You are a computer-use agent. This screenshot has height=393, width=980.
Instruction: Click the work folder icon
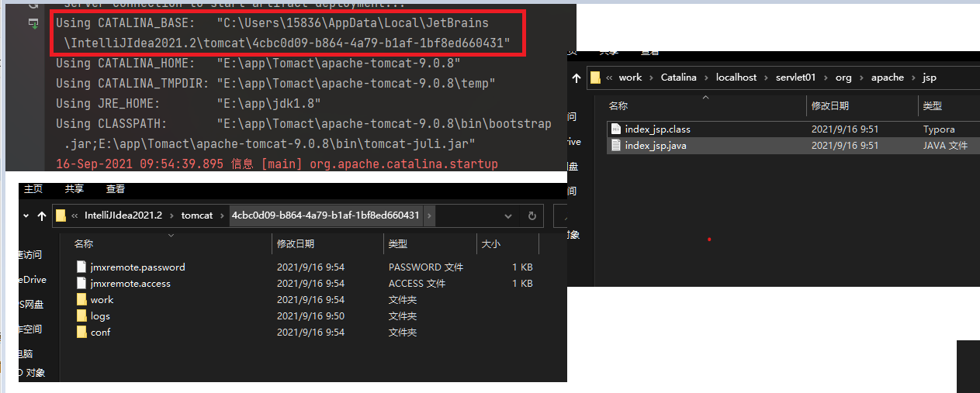click(83, 299)
